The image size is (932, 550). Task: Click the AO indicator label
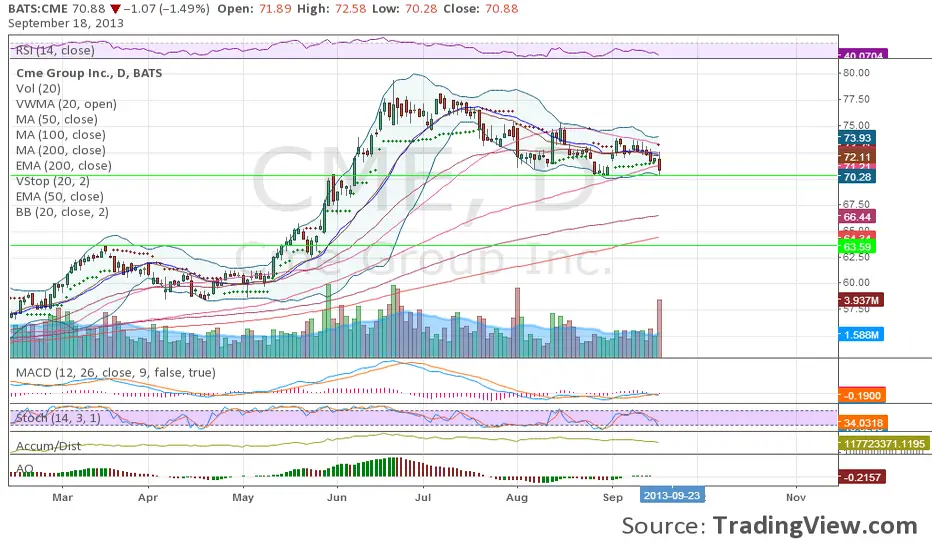click(x=25, y=469)
